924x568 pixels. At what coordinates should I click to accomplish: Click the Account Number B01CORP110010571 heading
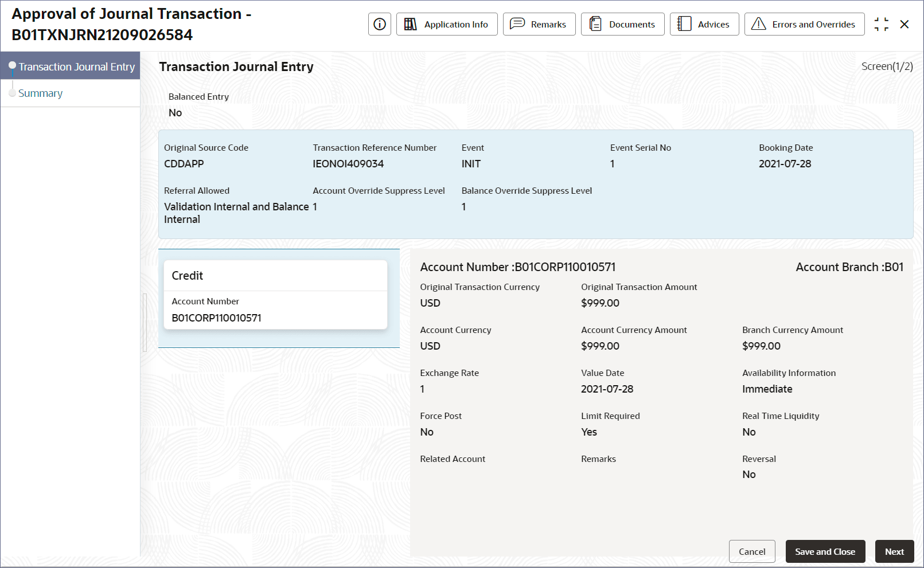pos(517,267)
